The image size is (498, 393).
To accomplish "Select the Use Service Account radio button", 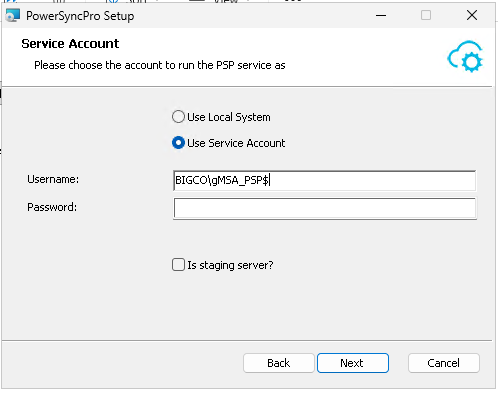I will pos(178,143).
